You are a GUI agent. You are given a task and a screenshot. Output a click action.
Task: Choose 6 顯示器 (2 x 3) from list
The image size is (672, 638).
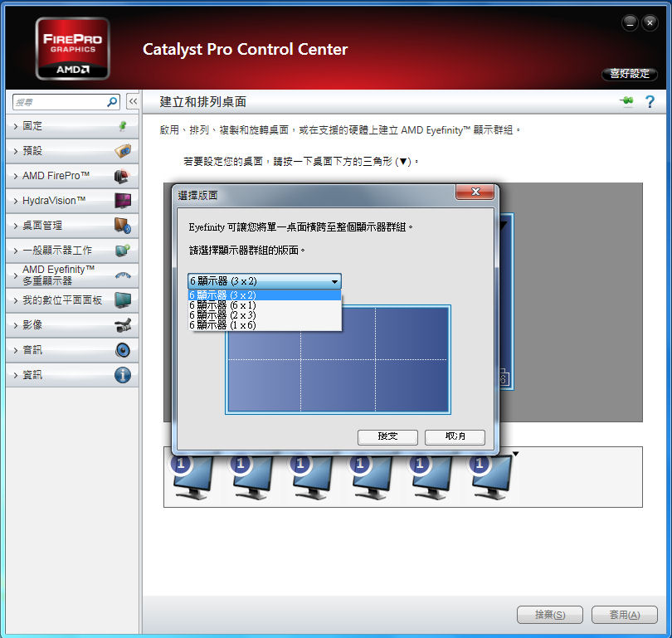[265, 315]
